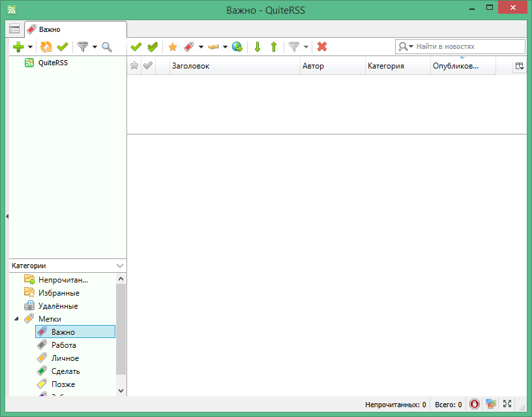
Task: Open the feeds filter dropdown arrow
Action: [95, 47]
